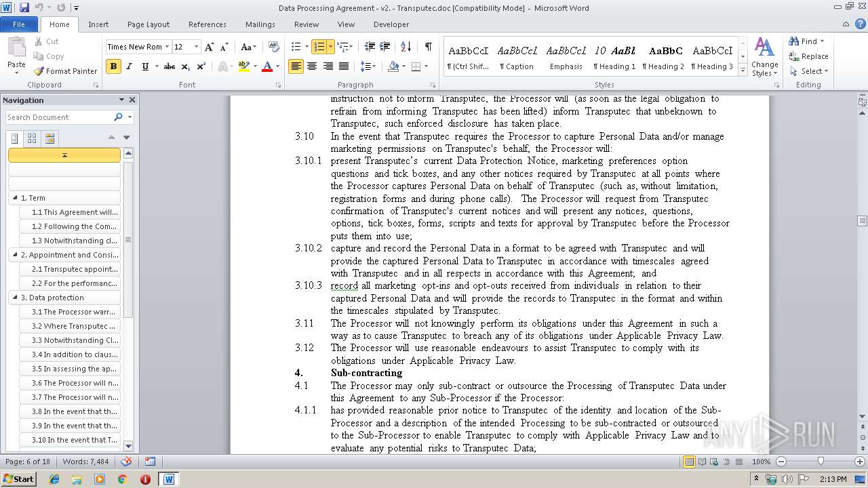The height and width of the screenshot is (488, 868).
Task: Click the Grow Font icon
Action: pyautogui.click(x=210, y=47)
